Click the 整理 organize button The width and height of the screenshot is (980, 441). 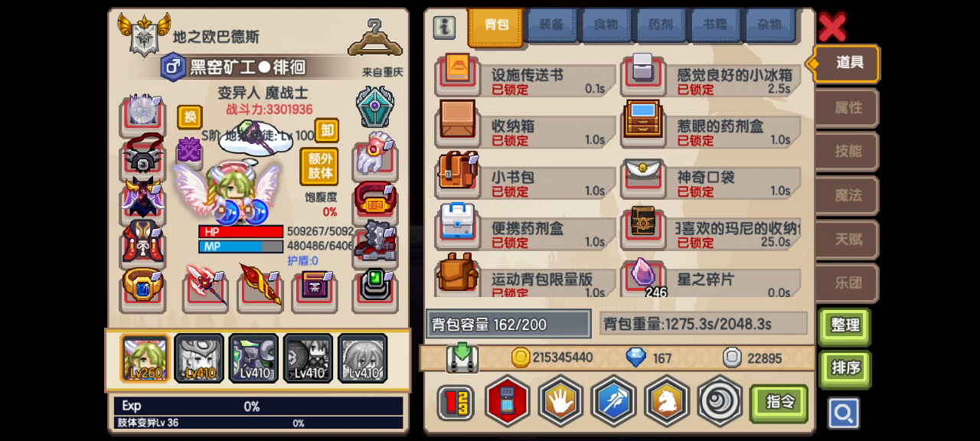844,325
